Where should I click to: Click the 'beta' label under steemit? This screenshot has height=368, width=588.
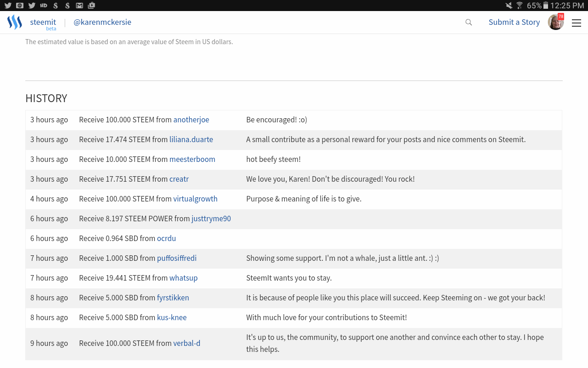point(51,29)
